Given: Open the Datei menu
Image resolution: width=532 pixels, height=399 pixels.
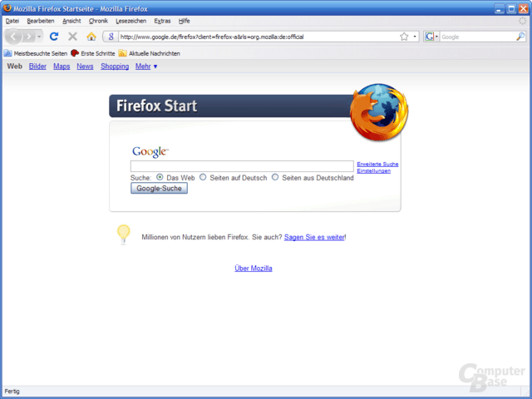Looking at the screenshot, I should point(12,21).
